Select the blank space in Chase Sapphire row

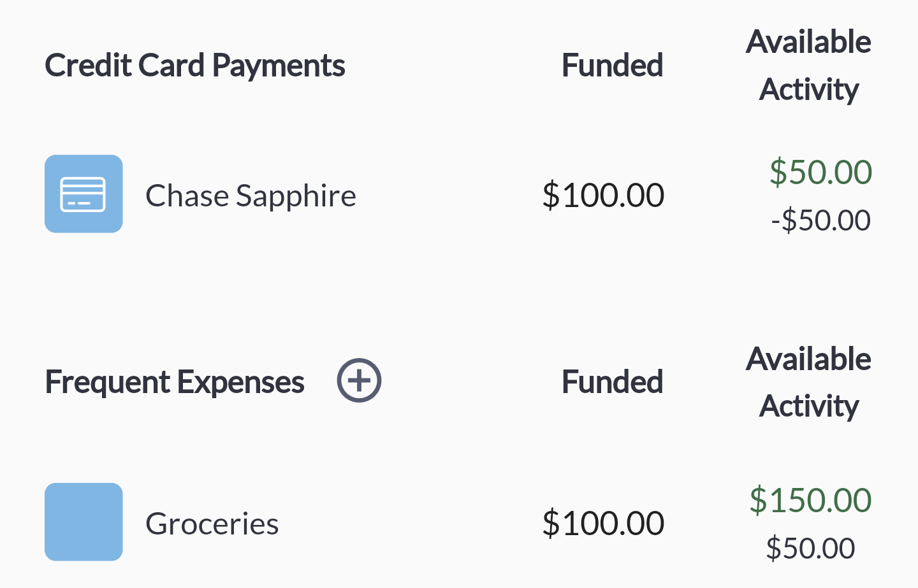tap(446, 195)
